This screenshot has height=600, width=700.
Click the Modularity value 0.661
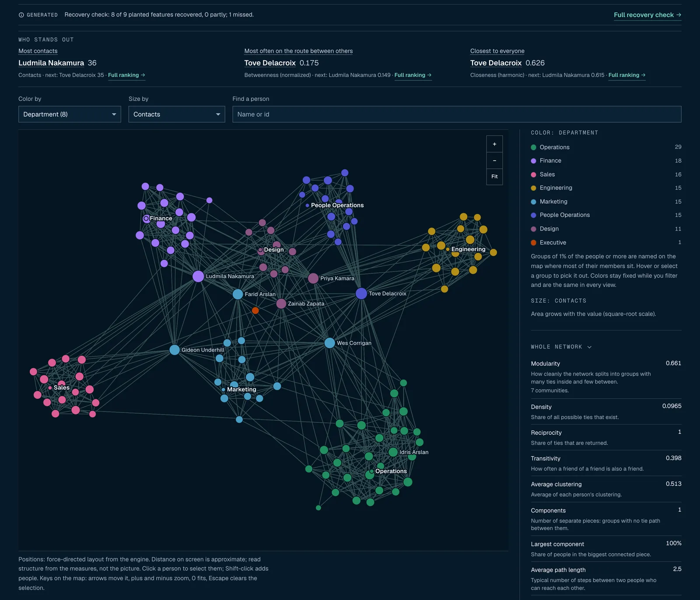(x=673, y=363)
